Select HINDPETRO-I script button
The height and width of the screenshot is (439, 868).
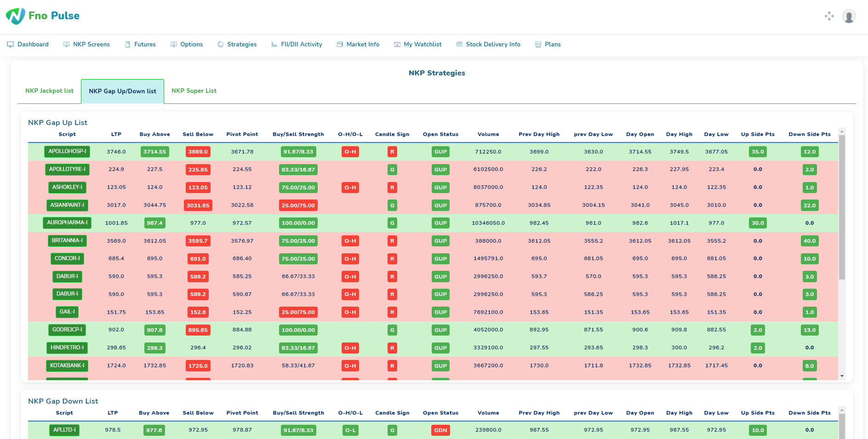(x=67, y=348)
